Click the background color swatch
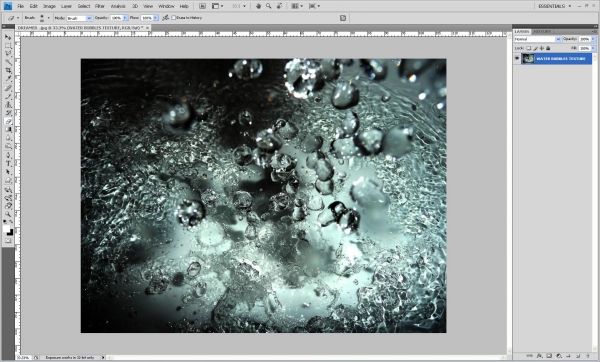The image size is (600, 362). (x=11, y=233)
